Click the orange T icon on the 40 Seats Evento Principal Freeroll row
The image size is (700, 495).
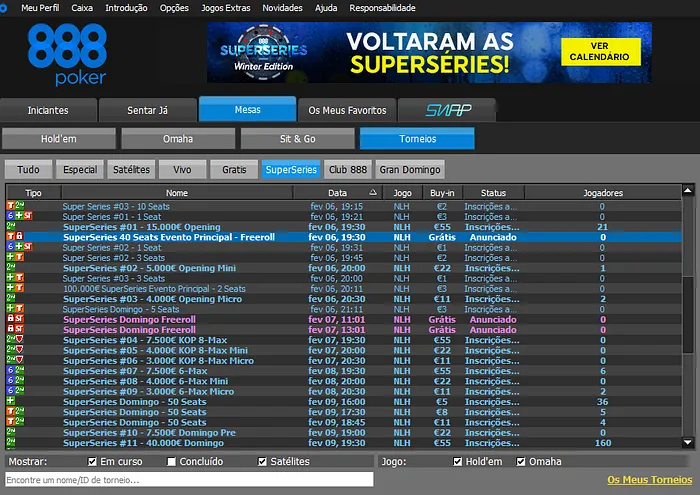10,237
